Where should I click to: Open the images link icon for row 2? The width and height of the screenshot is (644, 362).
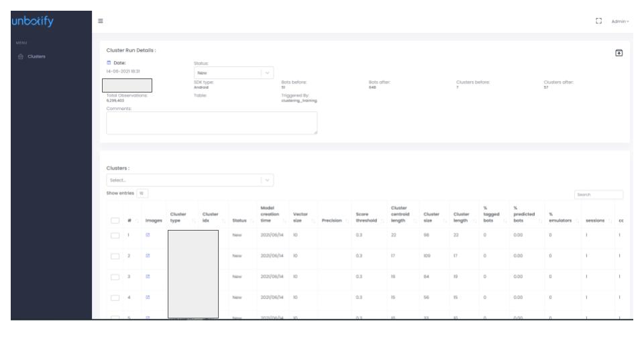(x=148, y=255)
